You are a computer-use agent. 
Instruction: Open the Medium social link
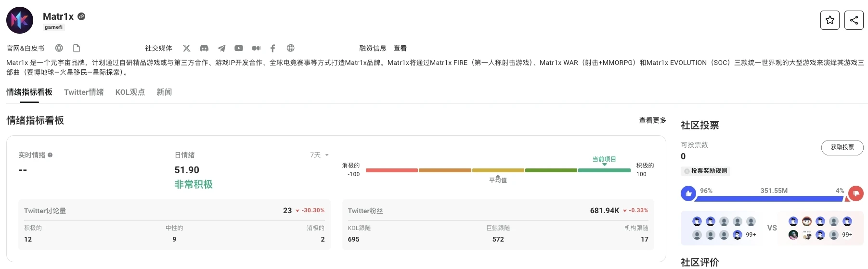pyautogui.click(x=256, y=48)
